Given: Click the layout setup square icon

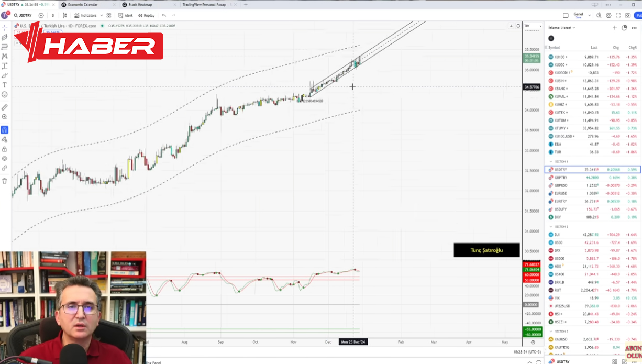Looking at the screenshot, I should coord(566,15).
